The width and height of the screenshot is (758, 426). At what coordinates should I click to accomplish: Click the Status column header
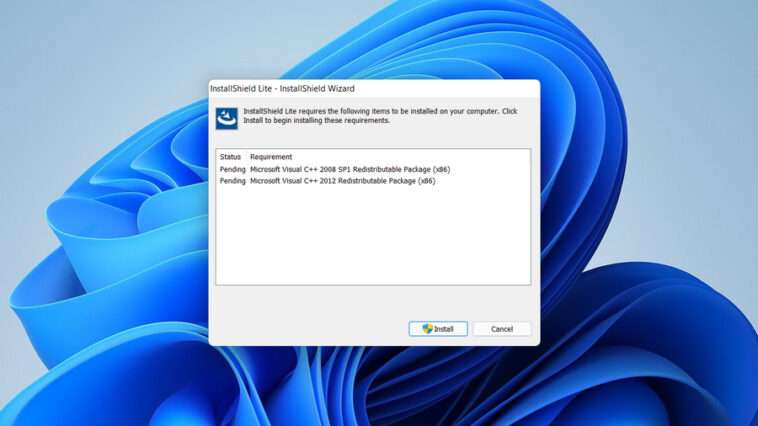pyautogui.click(x=231, y=157)
